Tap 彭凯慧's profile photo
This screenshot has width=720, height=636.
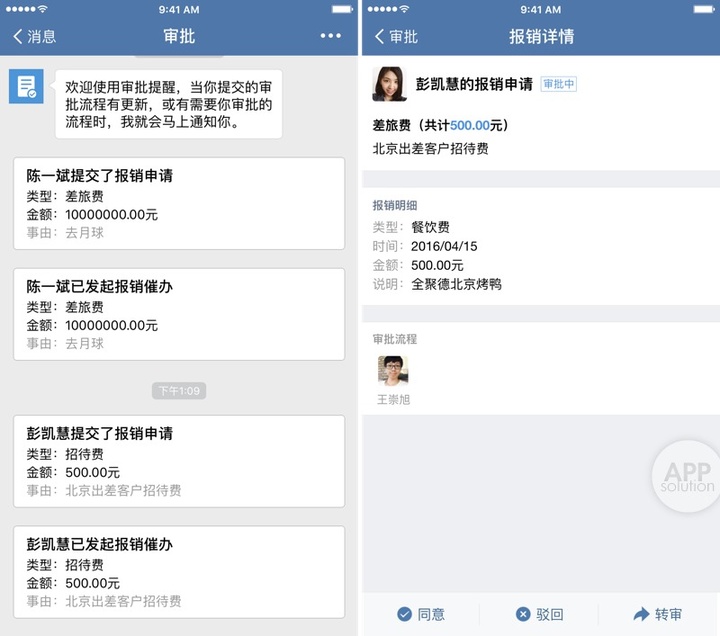pos(389,84)
